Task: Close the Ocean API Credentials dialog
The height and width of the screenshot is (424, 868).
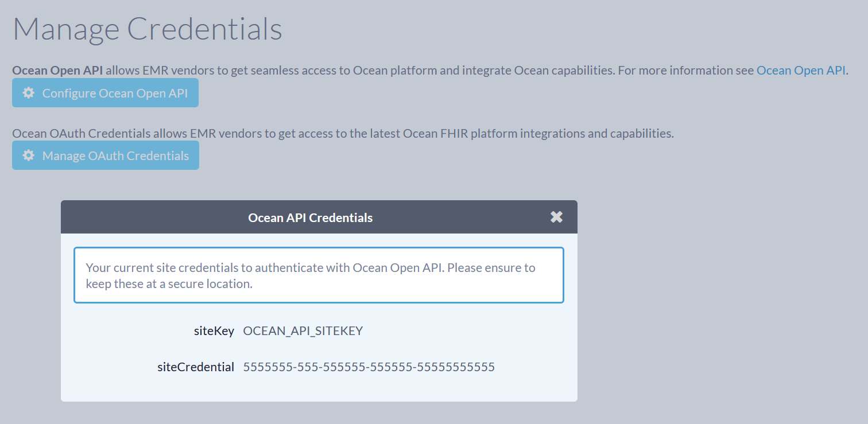Action: point(556,217)
